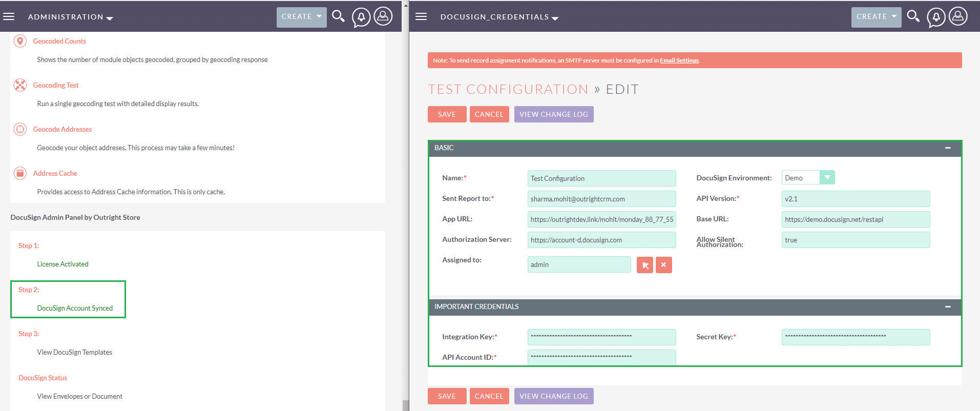Viewport: 980px width, 411px height.
Task: Click select user arrow button for Assigned to
Action: (645, 265)
